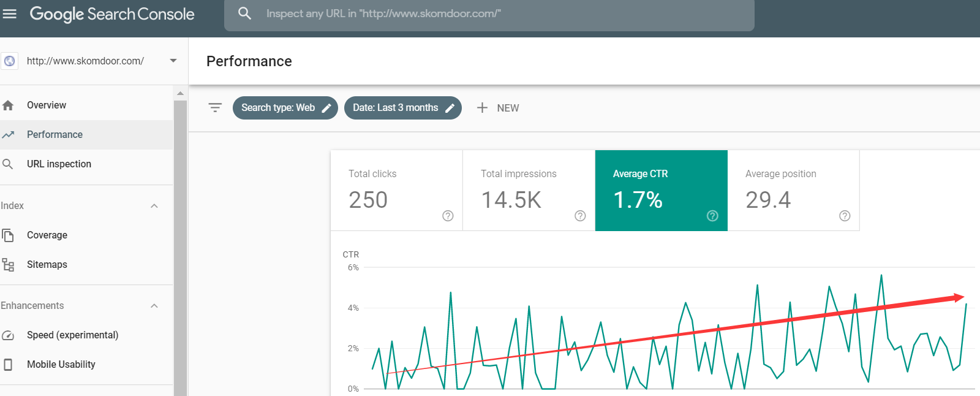Click the 14.5K impressions value

[x=511, y=200]
